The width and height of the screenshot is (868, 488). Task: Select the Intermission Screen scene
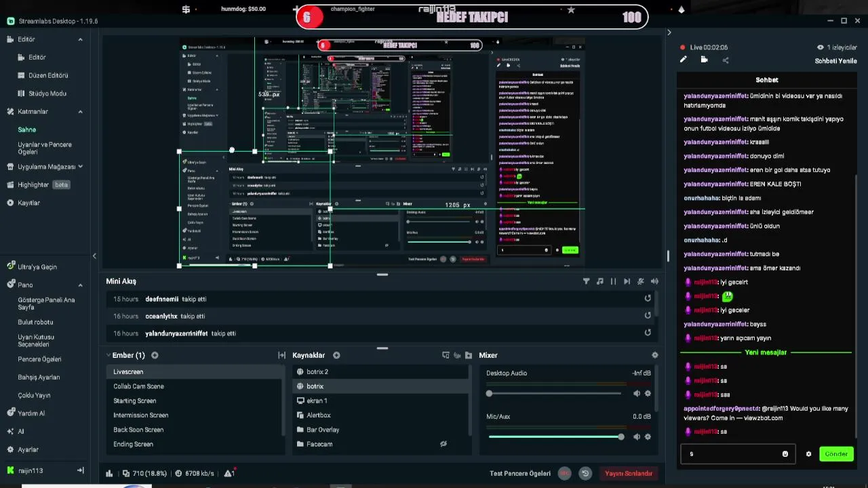[x=194, y=415]
